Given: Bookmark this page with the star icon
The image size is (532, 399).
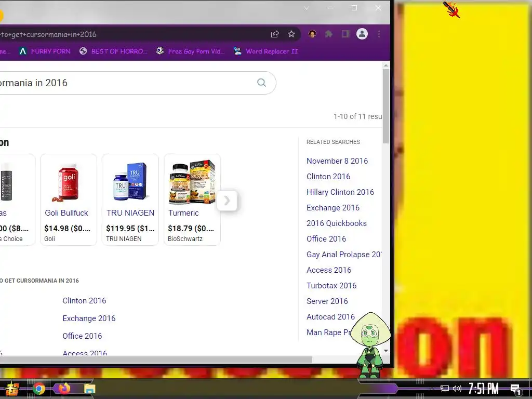Looking at the screenshot, I should click(x=291, y=34).
